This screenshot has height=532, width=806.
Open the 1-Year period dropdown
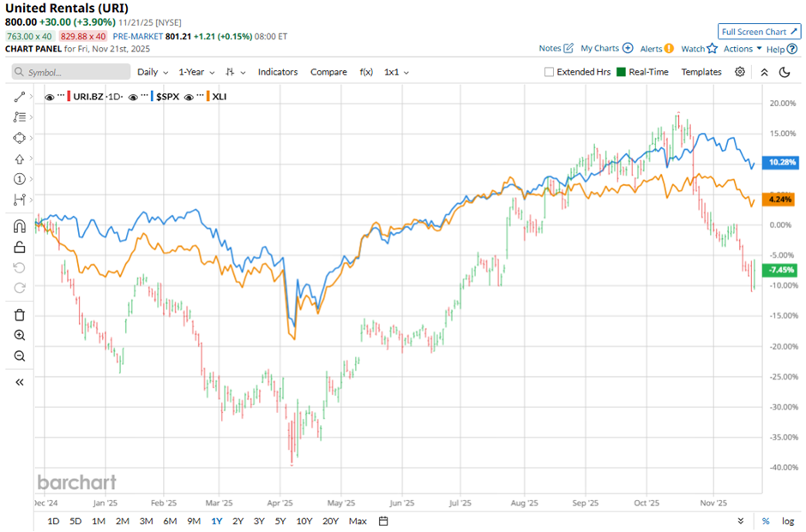pos(196,73)
